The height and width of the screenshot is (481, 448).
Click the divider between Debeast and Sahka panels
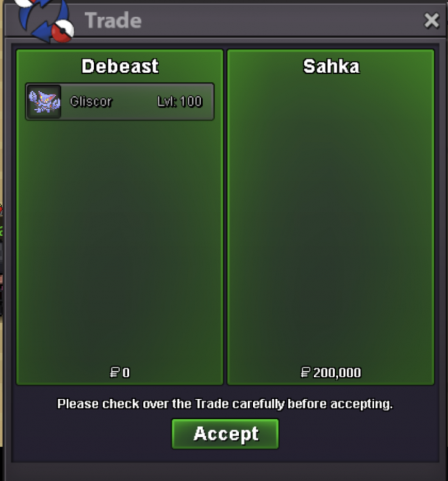click(x=225, y=217)
